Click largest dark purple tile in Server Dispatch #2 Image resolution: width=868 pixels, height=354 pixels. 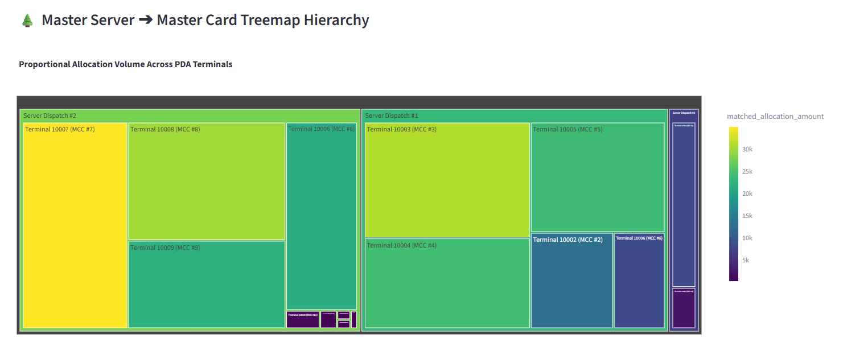(303, 319)
